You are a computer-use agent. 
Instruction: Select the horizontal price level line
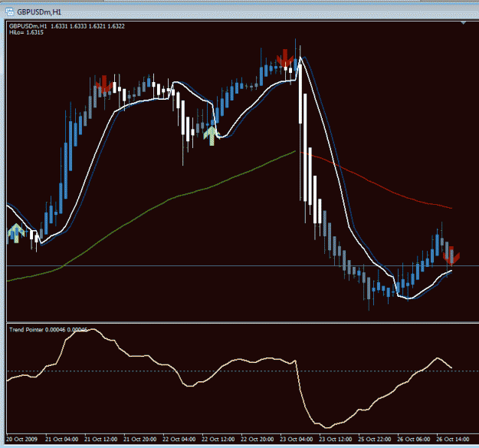pyautogui.click(x=243, y=265)
